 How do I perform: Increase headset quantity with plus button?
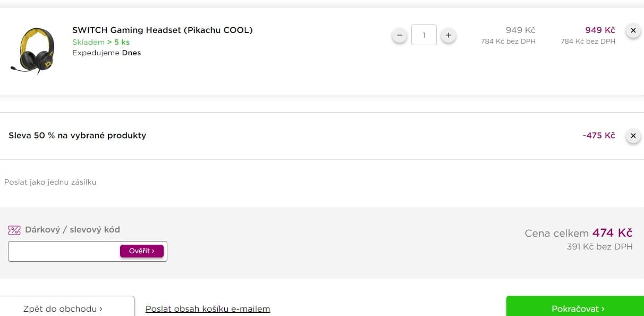[x=448, y=36]
